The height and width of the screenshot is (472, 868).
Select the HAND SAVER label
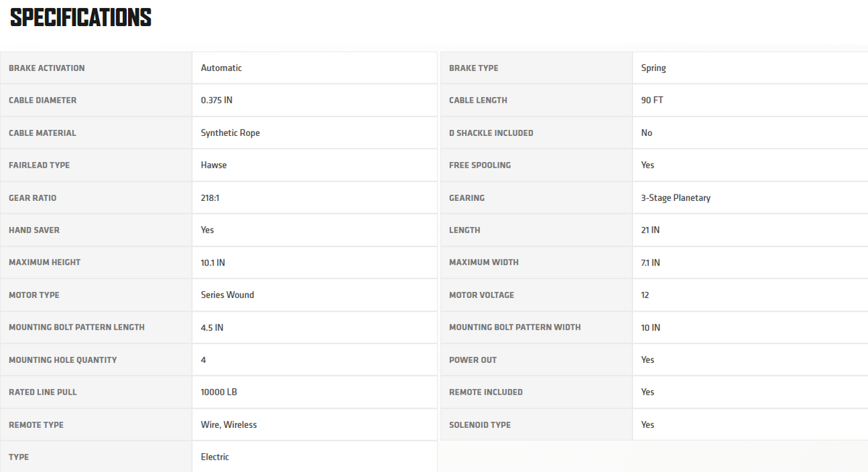point(34,230)
